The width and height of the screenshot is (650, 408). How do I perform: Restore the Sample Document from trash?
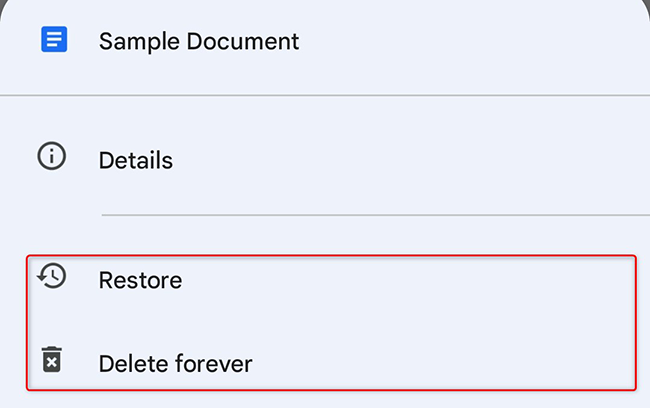pos(140,280)
